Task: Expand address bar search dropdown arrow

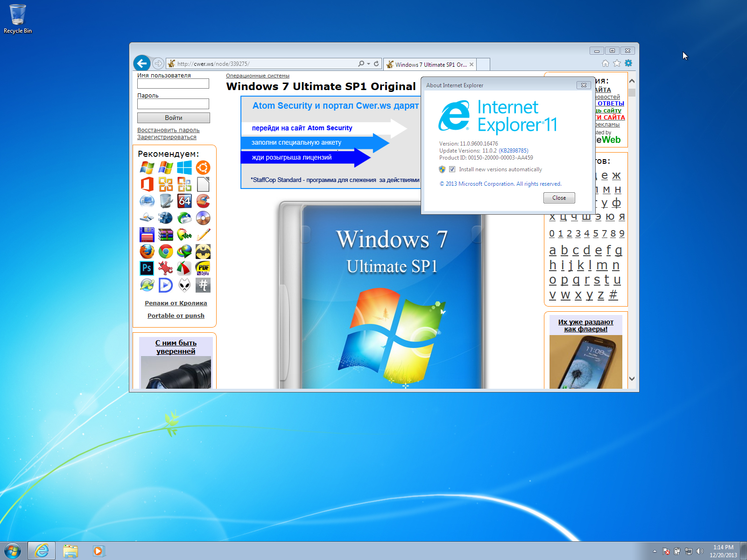Action: (368, 64)
